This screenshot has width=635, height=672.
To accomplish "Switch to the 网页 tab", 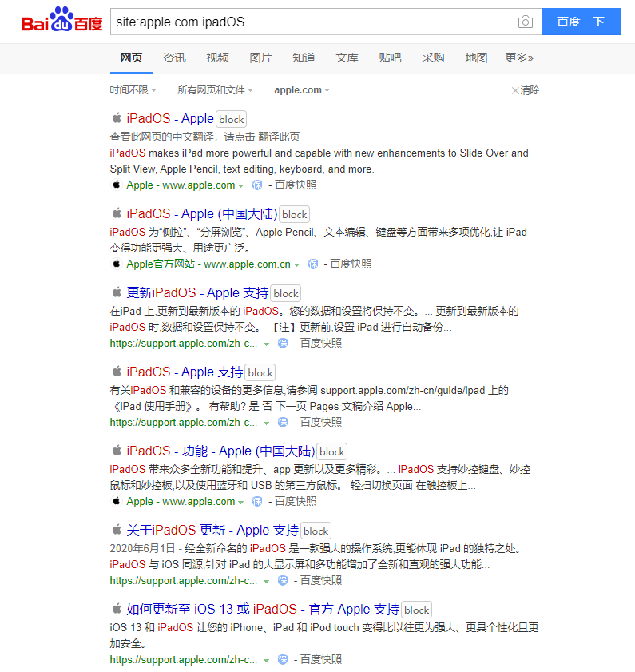I will [131, 58].
